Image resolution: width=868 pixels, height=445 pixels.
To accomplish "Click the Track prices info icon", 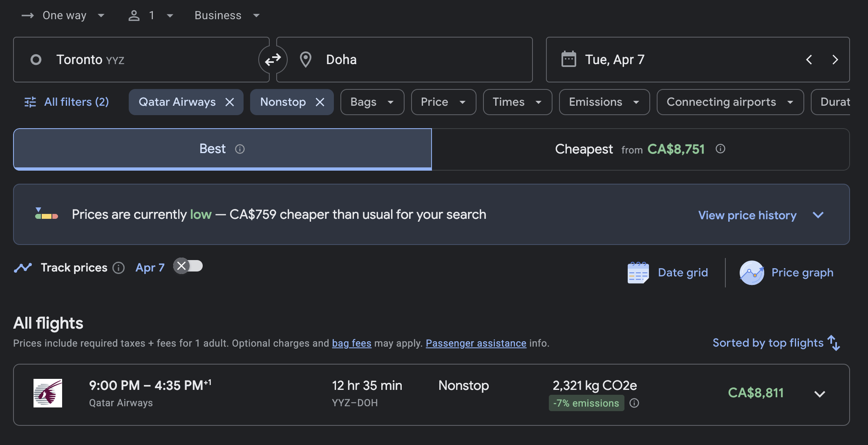I will coord(119,268).
